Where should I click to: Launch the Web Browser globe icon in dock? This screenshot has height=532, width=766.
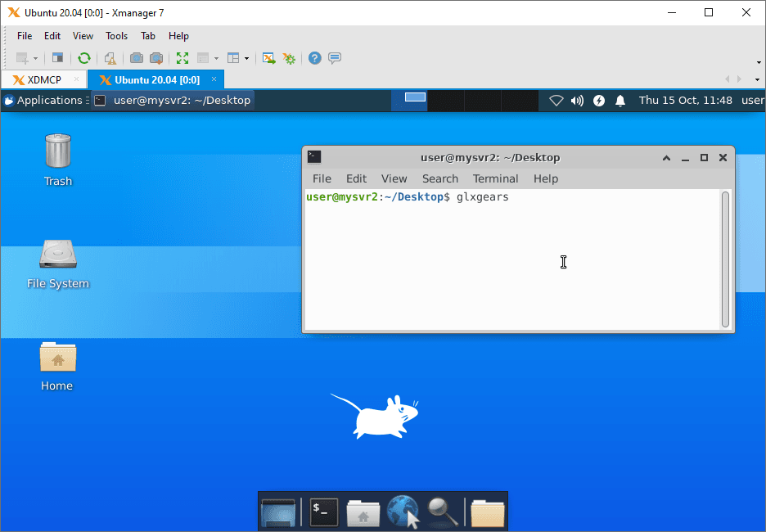point(403,512)
